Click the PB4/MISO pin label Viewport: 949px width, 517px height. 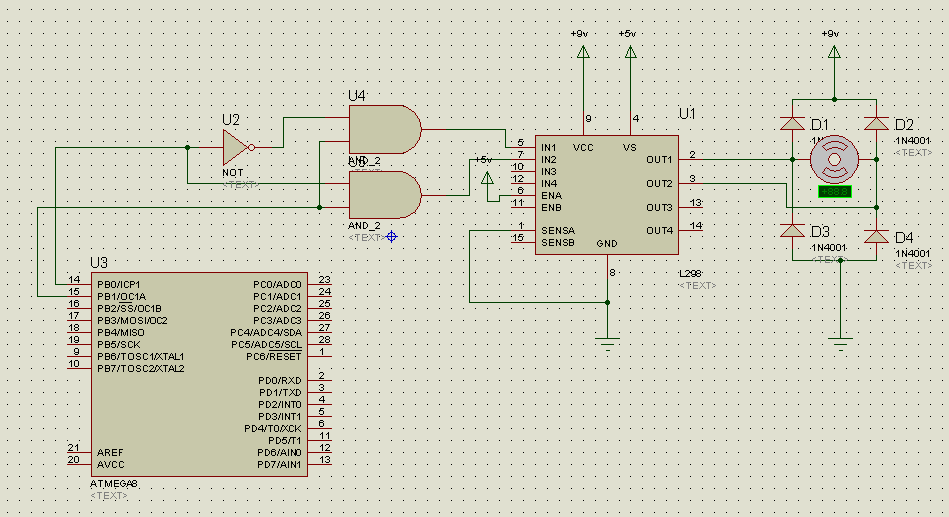pyautogui.click(x=121, y=333)
